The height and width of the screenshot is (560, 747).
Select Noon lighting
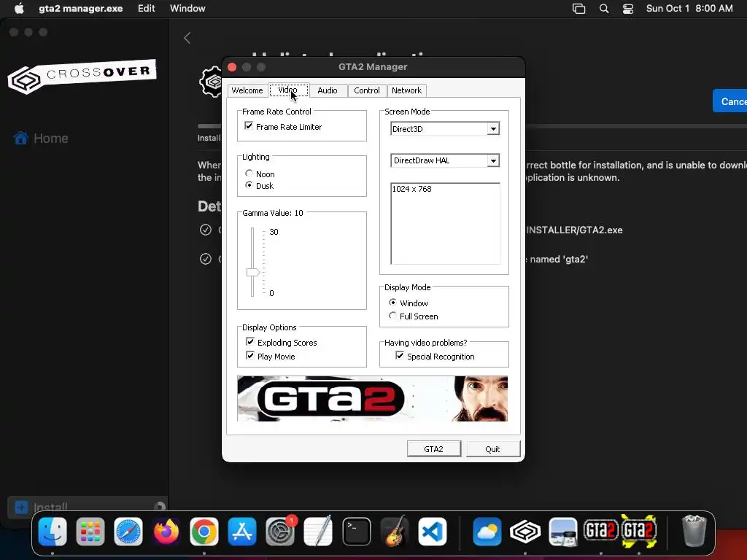point(249,174)
